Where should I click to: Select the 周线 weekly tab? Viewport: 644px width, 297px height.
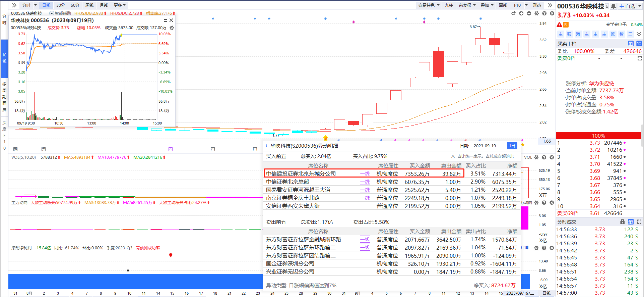89,5
